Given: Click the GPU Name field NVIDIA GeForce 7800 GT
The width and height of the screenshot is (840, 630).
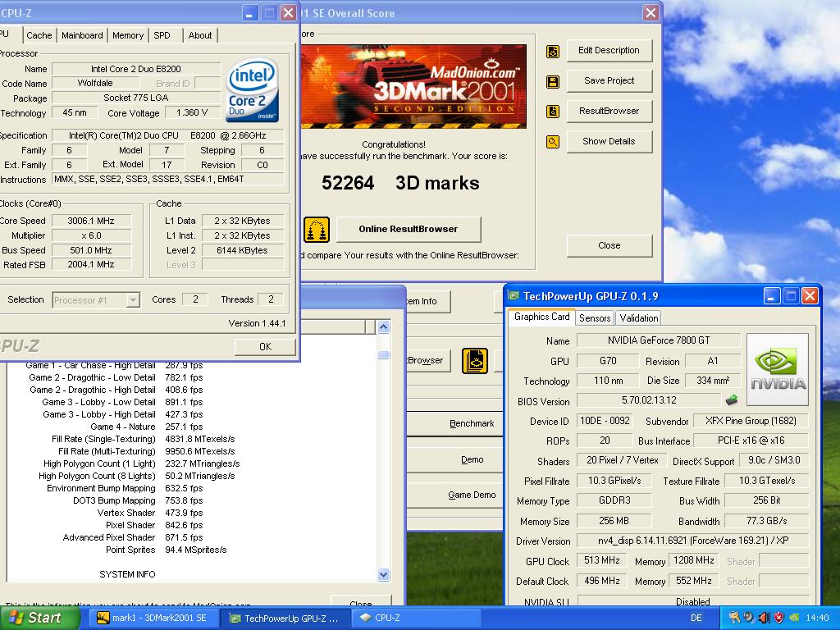Looking at the screenshot, I should (659, 340).
